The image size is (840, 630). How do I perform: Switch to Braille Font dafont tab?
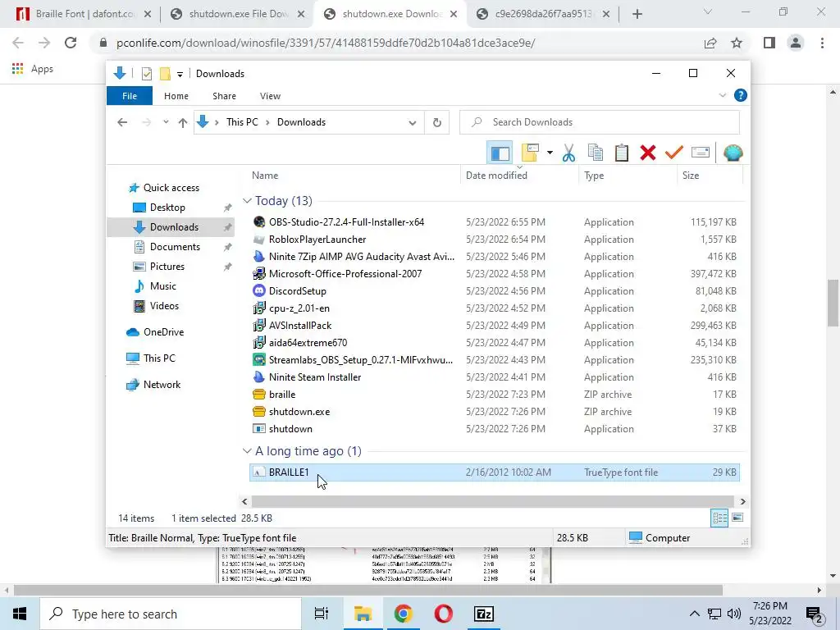tap(84, 14)
